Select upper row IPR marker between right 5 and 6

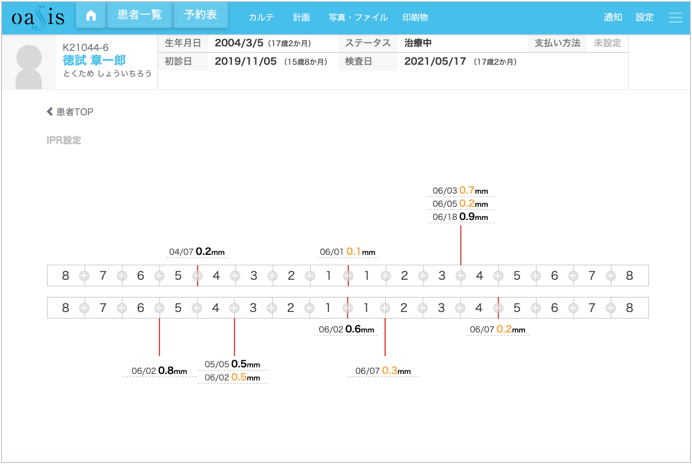pyautogui.click(x=535, y=276)
